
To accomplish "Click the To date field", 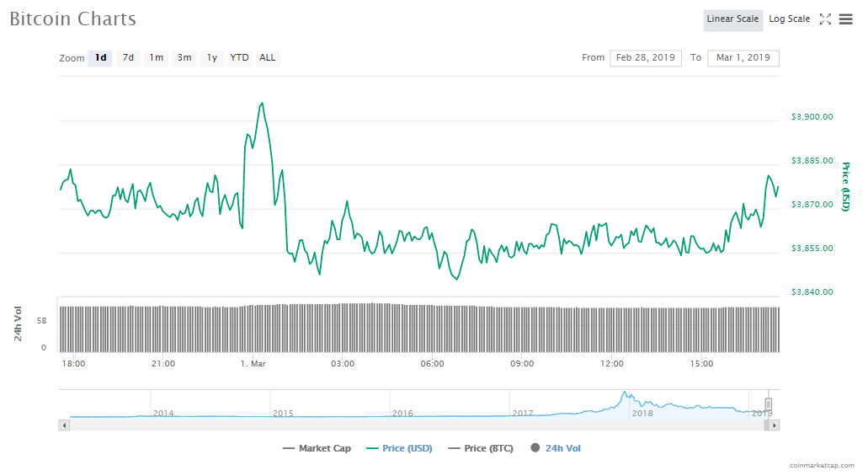I will pos(743,58).
